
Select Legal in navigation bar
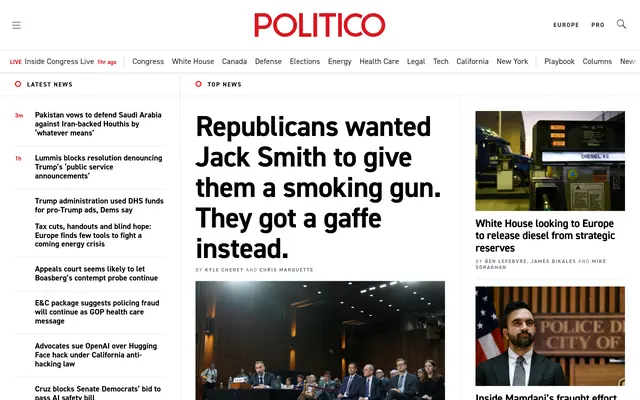pos(416,61)
